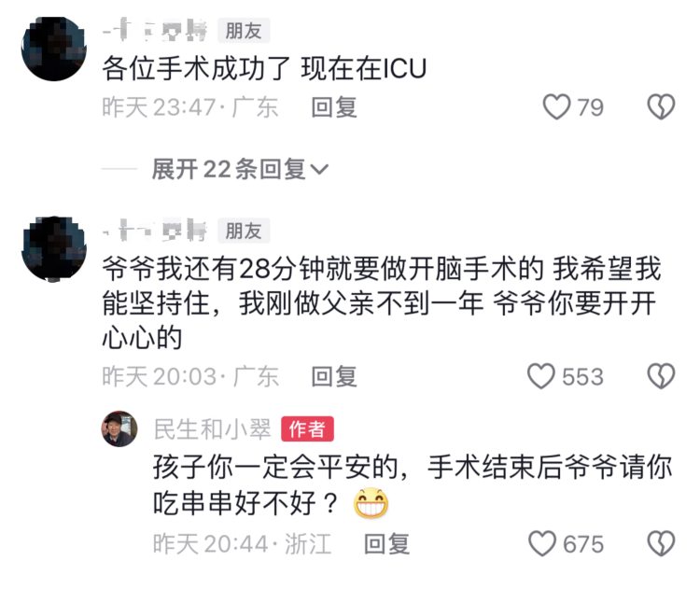
Task: Open first commenter's blurred avatar
Action: click(x=54, y=49)
